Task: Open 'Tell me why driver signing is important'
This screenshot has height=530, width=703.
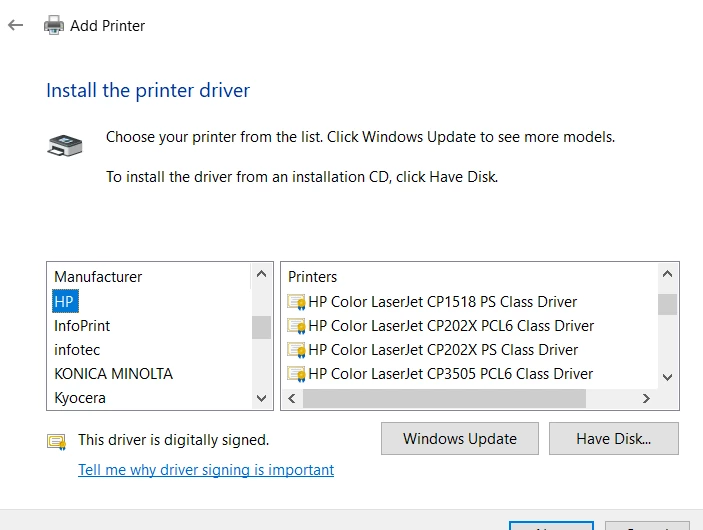Action: 206,470
